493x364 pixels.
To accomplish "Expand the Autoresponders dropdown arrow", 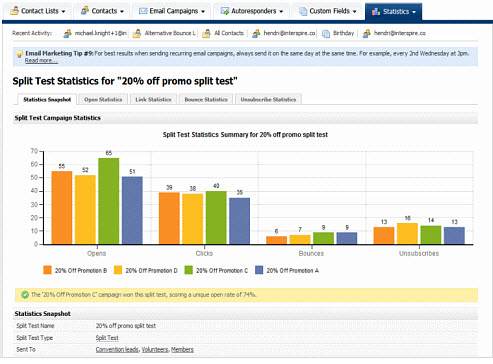I will coord(281,12).
